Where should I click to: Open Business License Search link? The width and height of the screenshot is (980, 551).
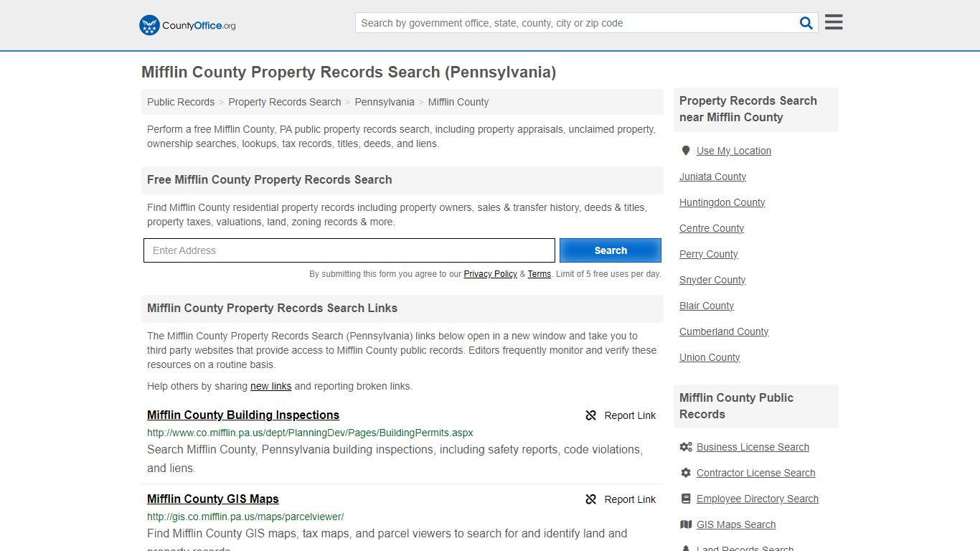(753, 447)
